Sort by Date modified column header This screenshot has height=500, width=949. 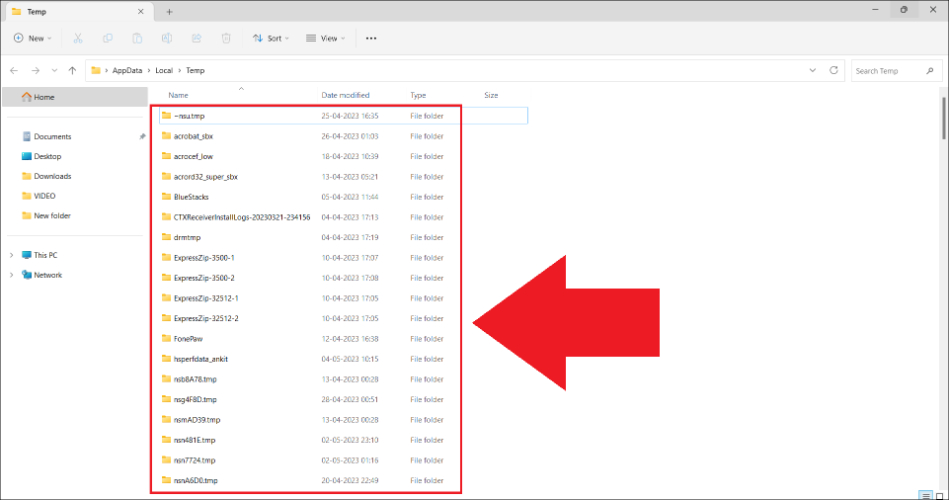(345, 95)
